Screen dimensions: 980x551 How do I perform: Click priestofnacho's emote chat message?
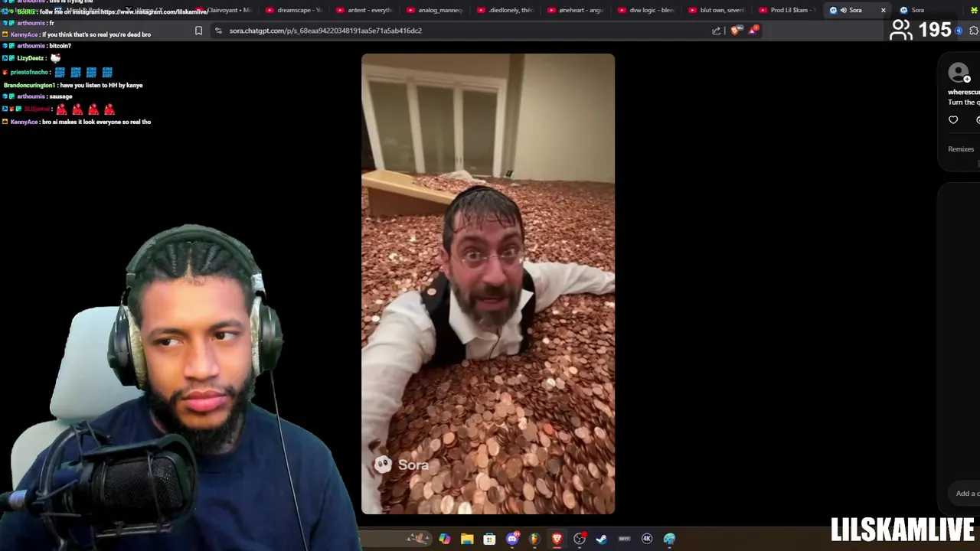[58, 72]
